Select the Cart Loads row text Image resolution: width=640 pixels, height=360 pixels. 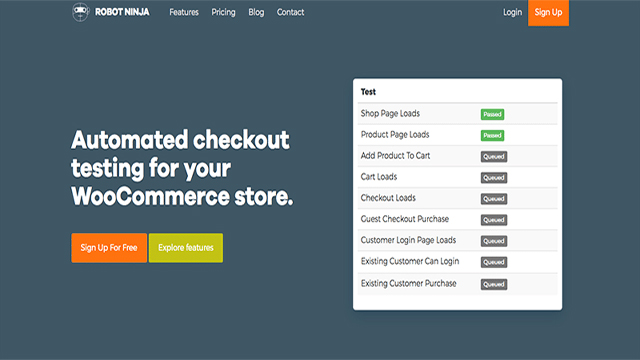(379, 177)
